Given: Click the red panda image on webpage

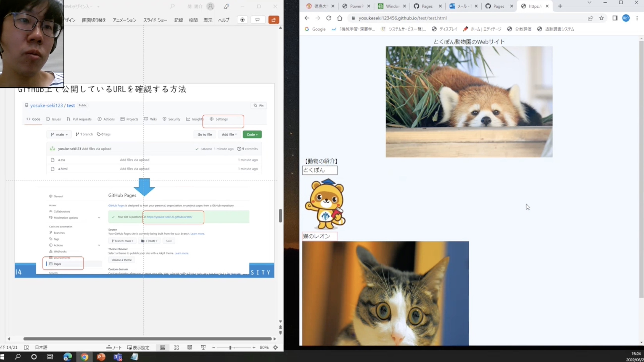Looking at the screenshot, I should click(469, 102).
